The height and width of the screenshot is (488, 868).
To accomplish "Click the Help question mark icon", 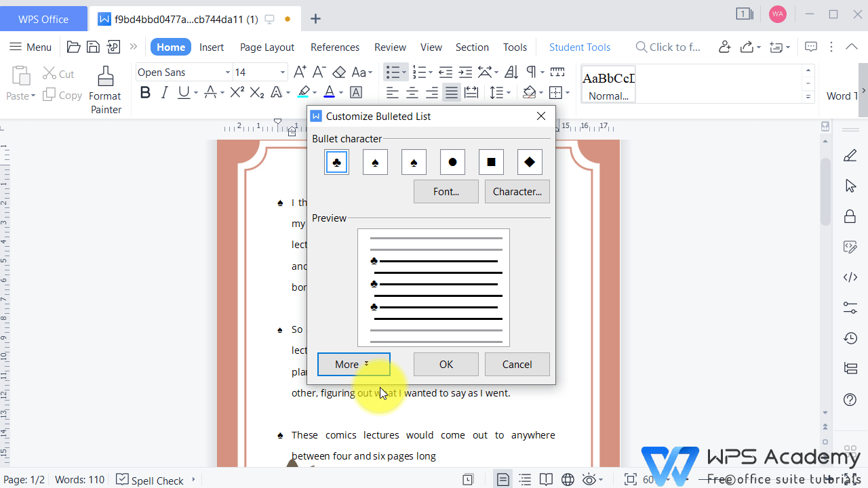I will pyautogui.click(x=850, y=399).
